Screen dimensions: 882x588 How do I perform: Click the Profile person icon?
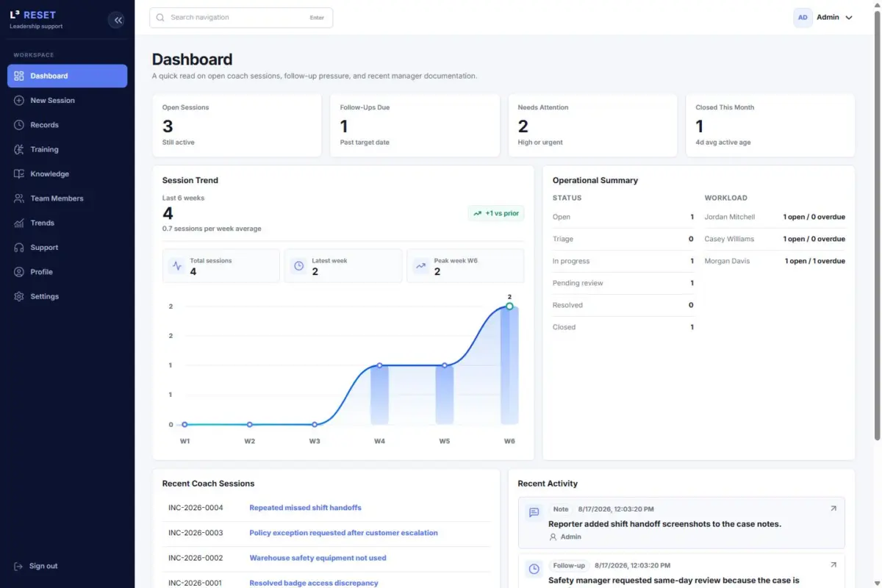coord(19,272)
